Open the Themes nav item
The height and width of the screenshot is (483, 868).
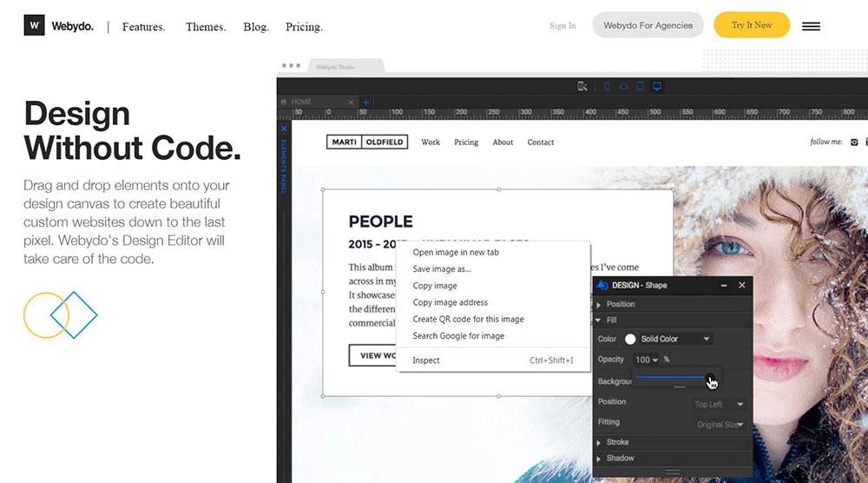point(206,27)
